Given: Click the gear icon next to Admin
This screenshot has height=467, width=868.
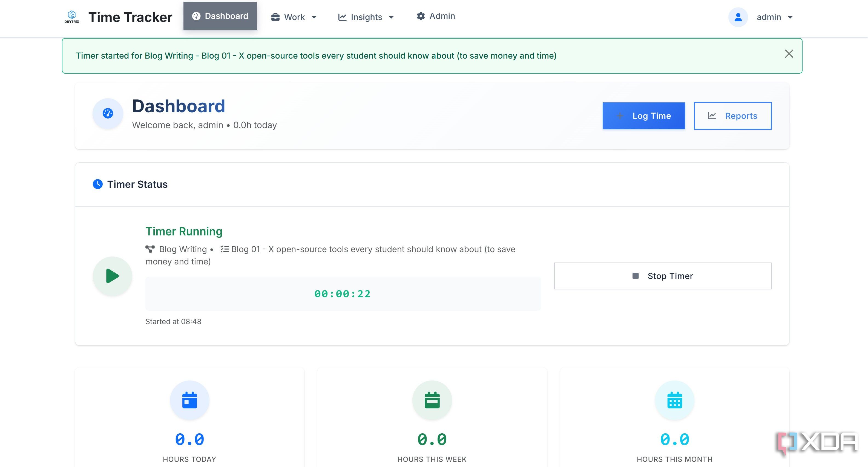Looking at the screenshot, I should click(x=421, y=16).
